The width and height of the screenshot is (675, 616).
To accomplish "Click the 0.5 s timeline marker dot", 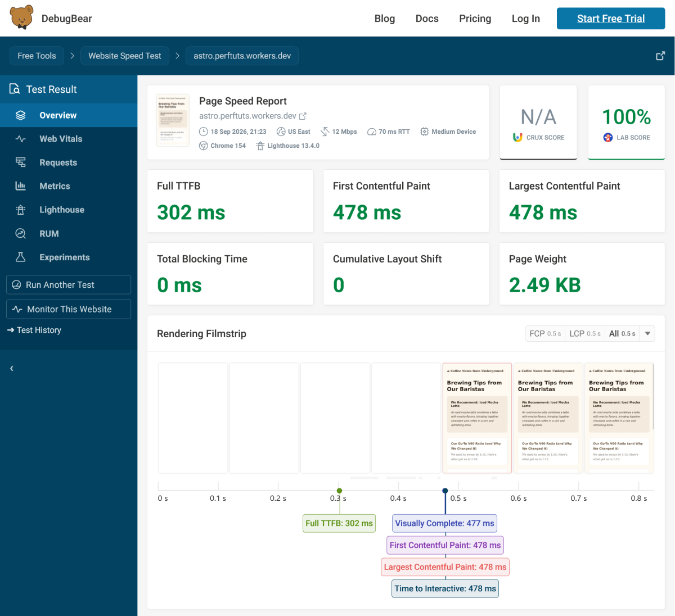I will click(x=445, y=491).
